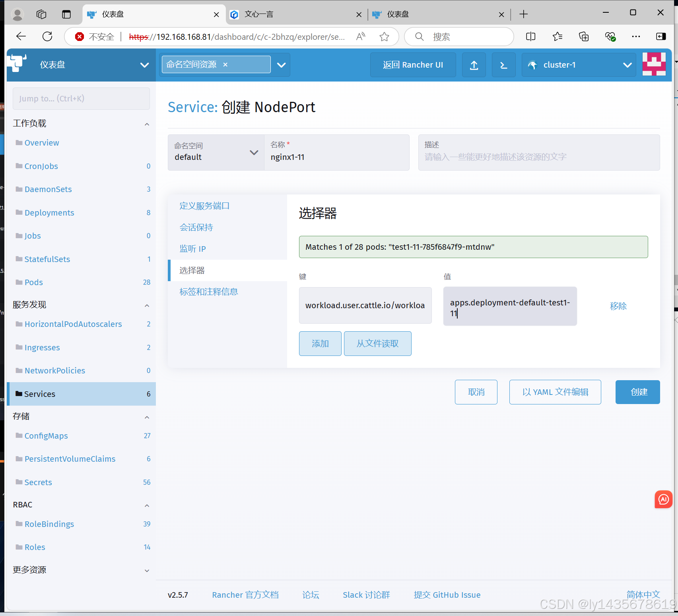Open split screen icon in browser toolbar
Screen dimensions: 678x616
[530, 37]
